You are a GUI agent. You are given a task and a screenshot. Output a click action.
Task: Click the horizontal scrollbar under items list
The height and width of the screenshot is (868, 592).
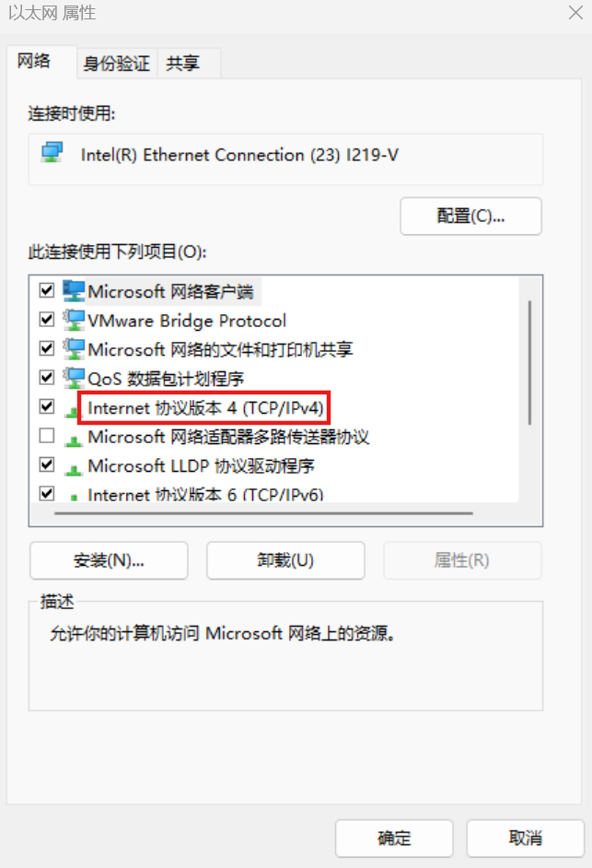pyautogui.click(x=263, y=513)
